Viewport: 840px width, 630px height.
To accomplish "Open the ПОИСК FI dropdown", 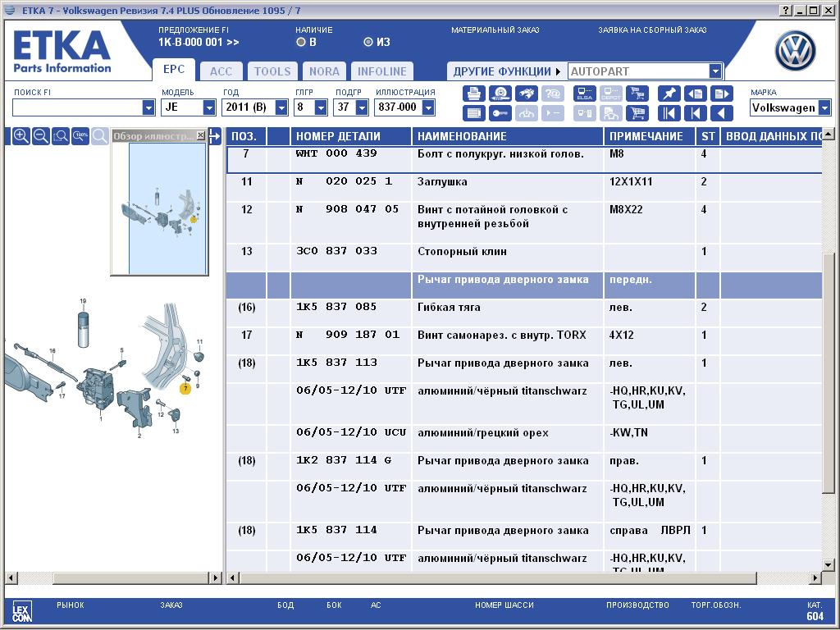I will click(148, 107).
